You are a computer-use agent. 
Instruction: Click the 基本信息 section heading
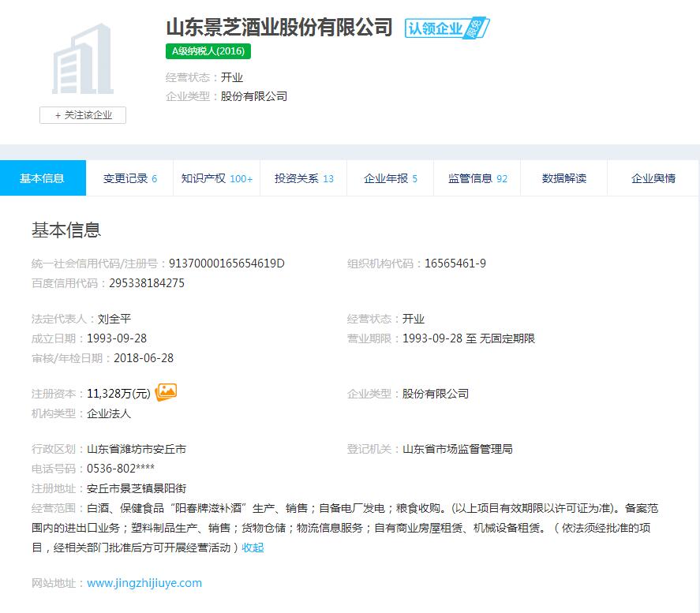click(66, 230)
